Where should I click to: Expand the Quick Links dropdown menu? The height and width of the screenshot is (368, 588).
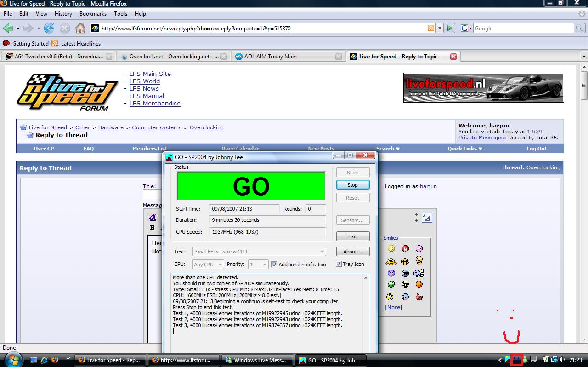pos(465,149)
